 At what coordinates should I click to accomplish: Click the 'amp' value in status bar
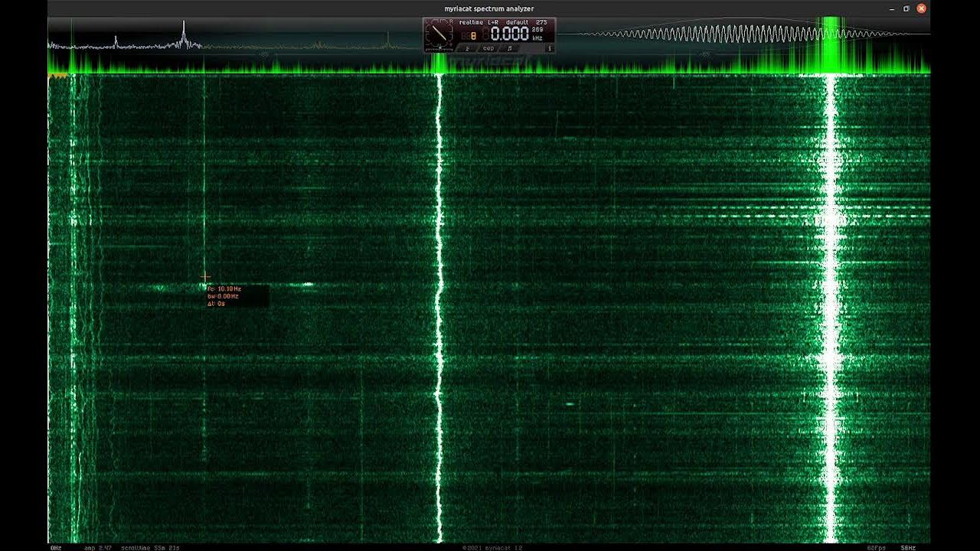click(98, 548)
